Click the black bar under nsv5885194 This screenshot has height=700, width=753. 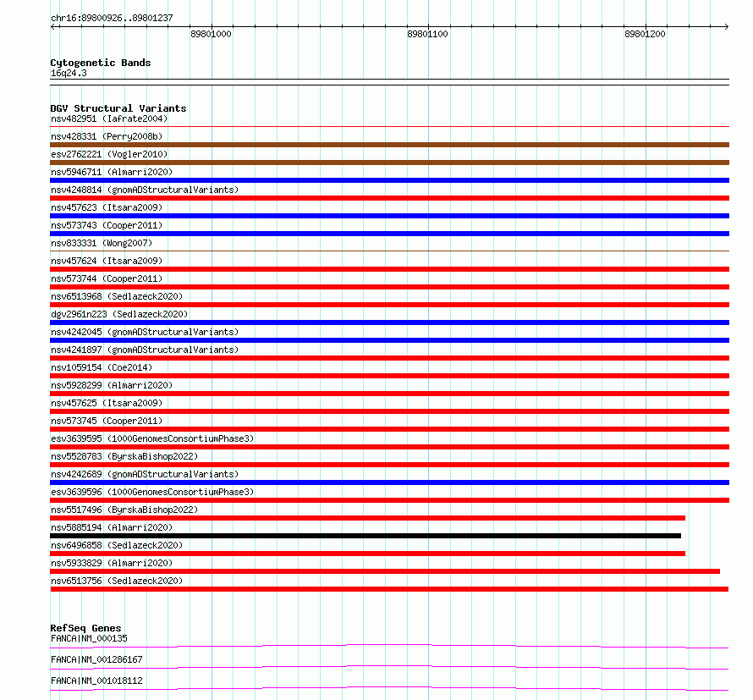click(366, 536)
